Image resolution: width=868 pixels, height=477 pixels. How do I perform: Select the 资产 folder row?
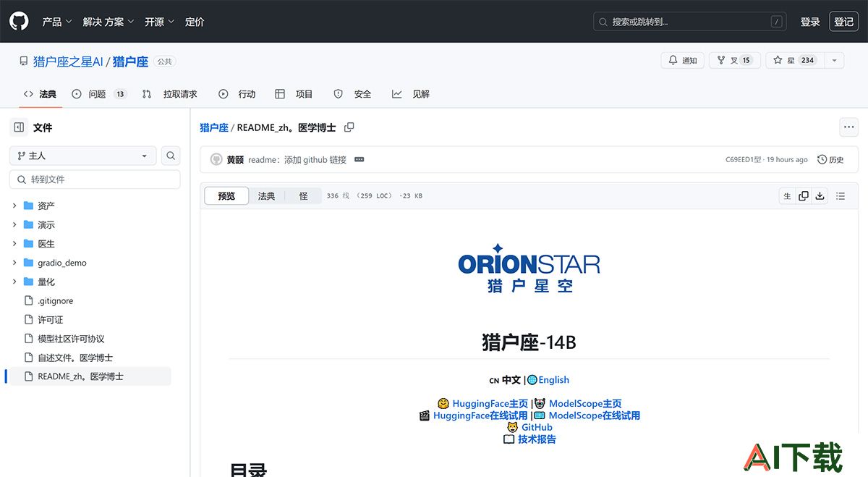[x=90, y=206]
